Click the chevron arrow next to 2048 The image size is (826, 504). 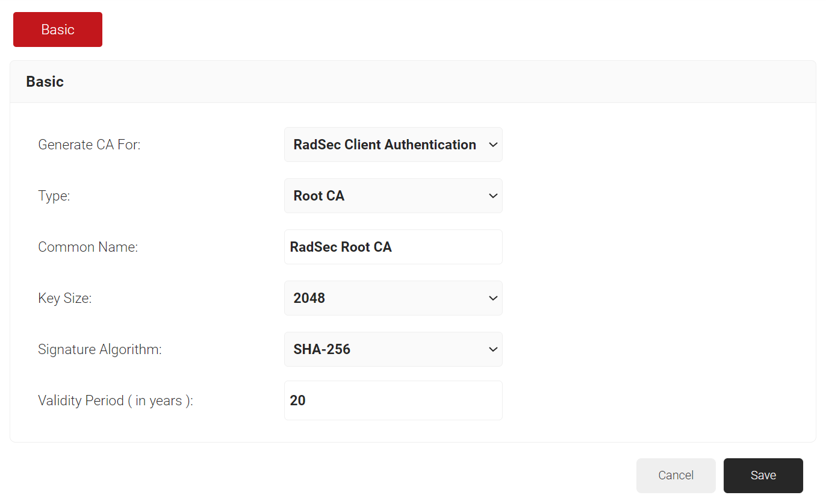(x=493, y=298)
